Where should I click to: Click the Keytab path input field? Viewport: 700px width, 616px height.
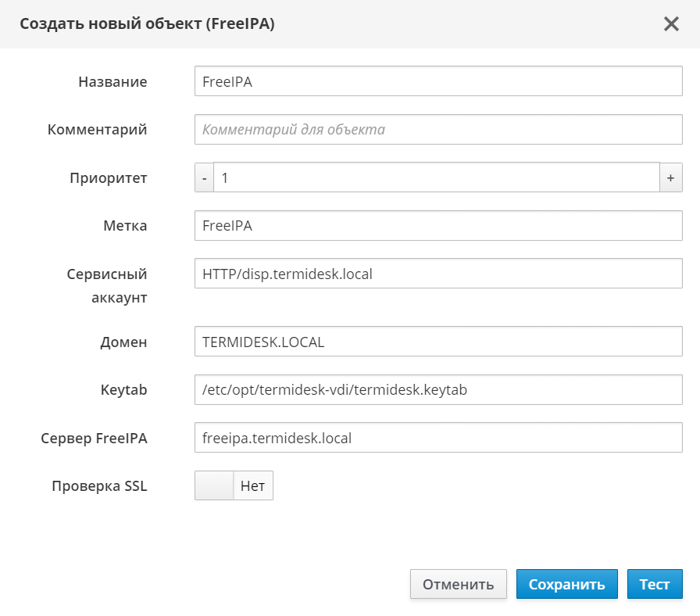pyautogui.click(x=438, y=389)
